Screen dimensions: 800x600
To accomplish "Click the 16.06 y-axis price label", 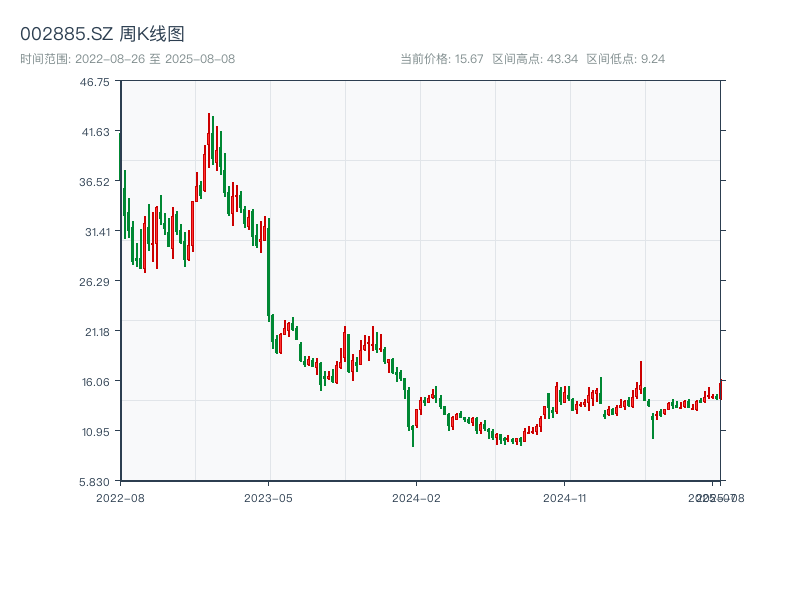I will (x=95, y=382).
